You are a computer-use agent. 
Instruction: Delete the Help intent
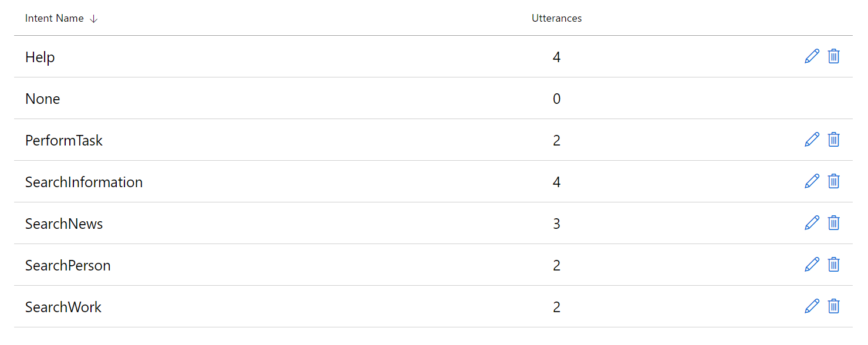click(x=833, y=56)
